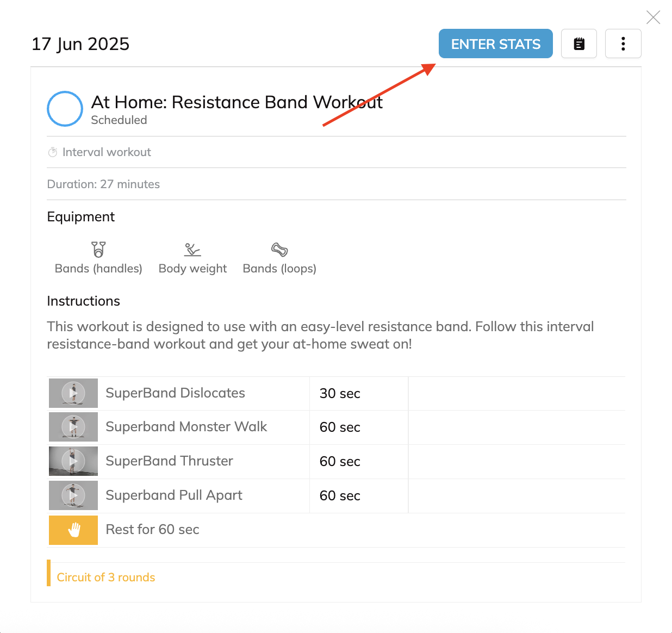Click the interval workout stopwatch icon
Viewport: 672px width, 633px height.
(53, 152)
